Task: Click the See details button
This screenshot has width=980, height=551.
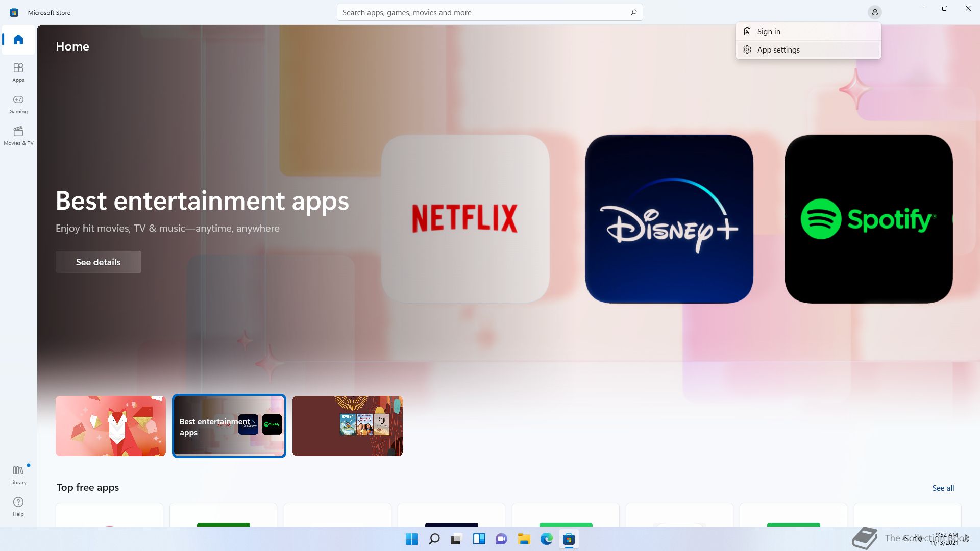Action: [99, 262]
